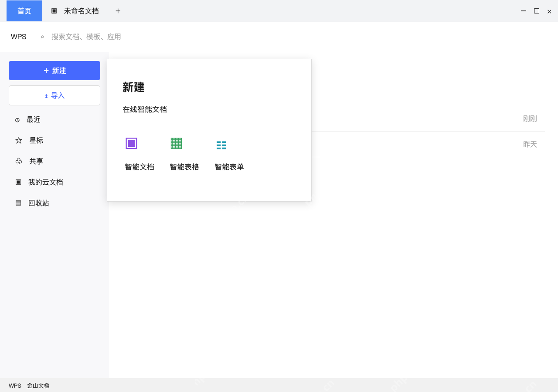The width and height of the screenshot is (558, 392).
Task: Open a new tab with plus icon
Action: [118, 11]
